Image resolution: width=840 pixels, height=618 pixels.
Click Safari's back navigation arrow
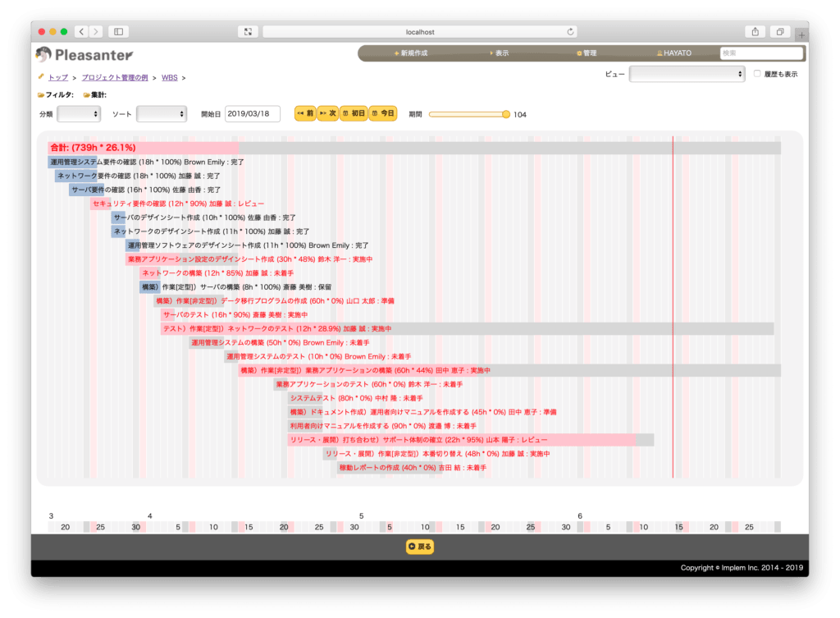(x=81, y=32)
